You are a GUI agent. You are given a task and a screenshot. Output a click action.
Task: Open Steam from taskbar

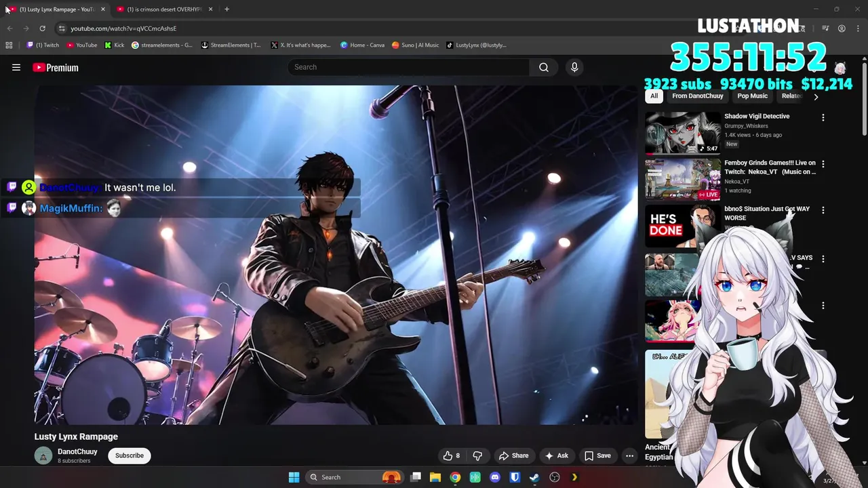[x=534, y=477]
